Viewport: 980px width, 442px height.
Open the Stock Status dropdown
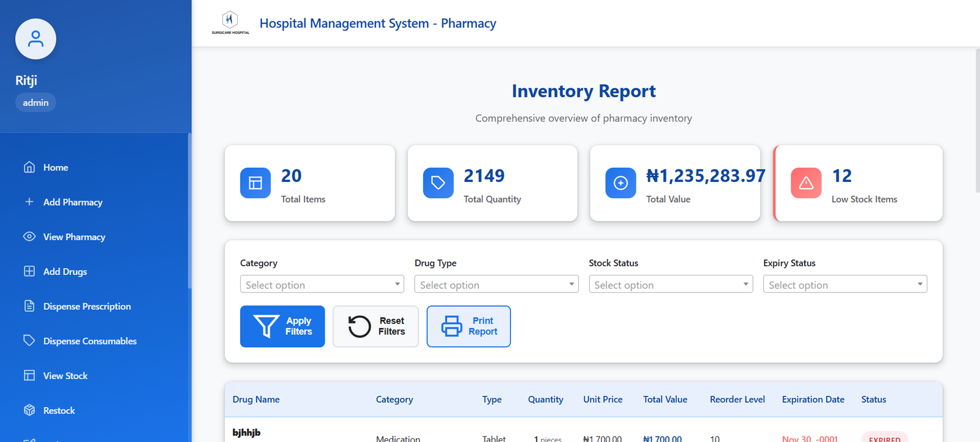tap(671, 285)
